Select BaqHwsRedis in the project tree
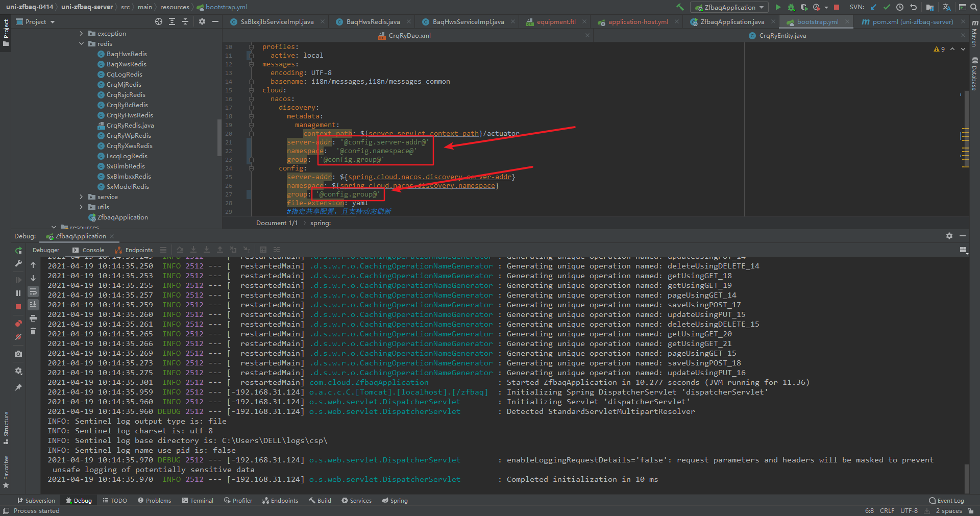This screenshot has height=516, width=980. 127,54
